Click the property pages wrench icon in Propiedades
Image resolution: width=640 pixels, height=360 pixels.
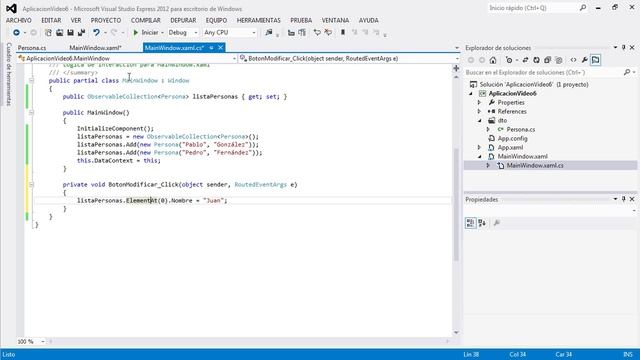click(497, 223)
